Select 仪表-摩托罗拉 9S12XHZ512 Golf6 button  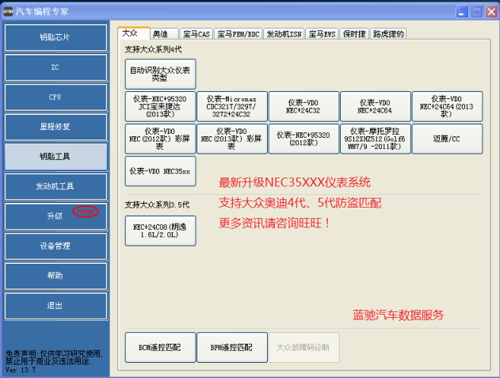point(375,139)
